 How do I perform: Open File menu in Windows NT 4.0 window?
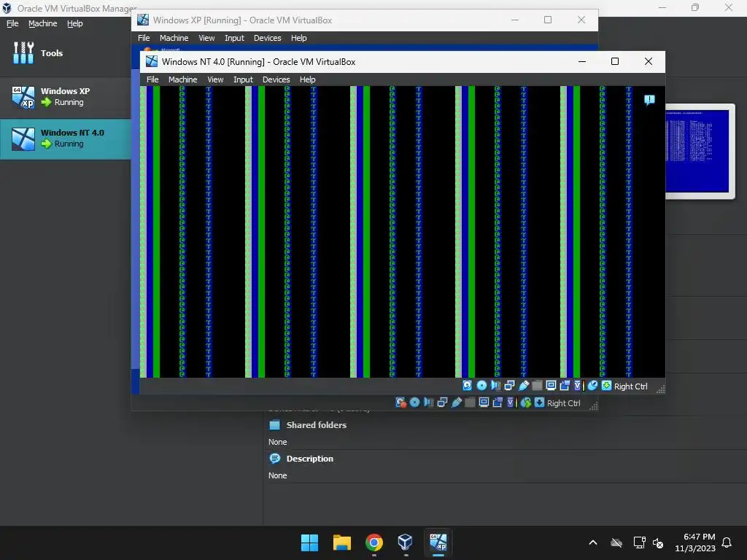152,79
